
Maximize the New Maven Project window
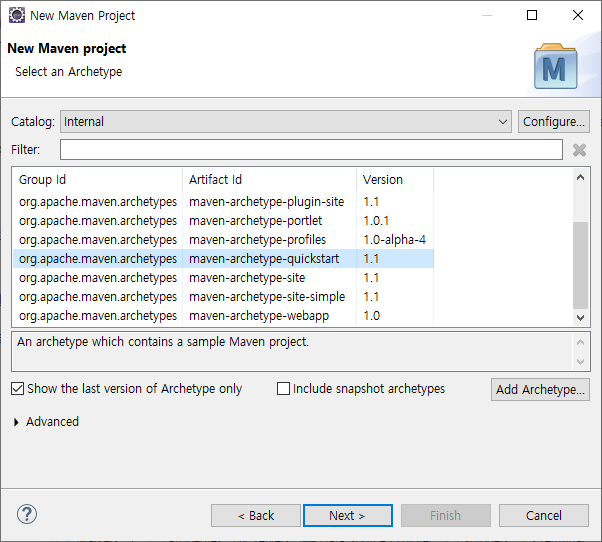click(532, 15)
